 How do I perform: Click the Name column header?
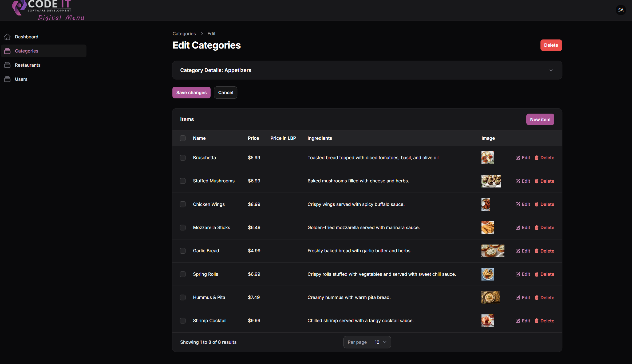[199, 138]
